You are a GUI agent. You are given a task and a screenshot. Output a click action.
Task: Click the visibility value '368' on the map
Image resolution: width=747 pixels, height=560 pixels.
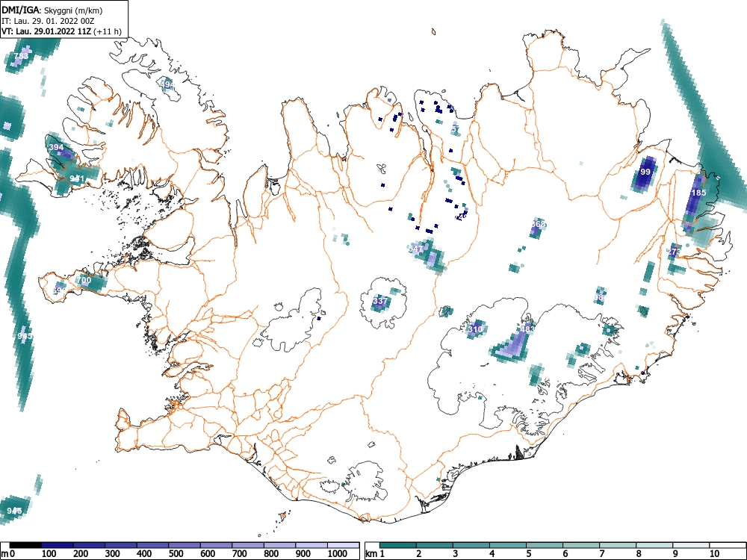coord(539,224)
